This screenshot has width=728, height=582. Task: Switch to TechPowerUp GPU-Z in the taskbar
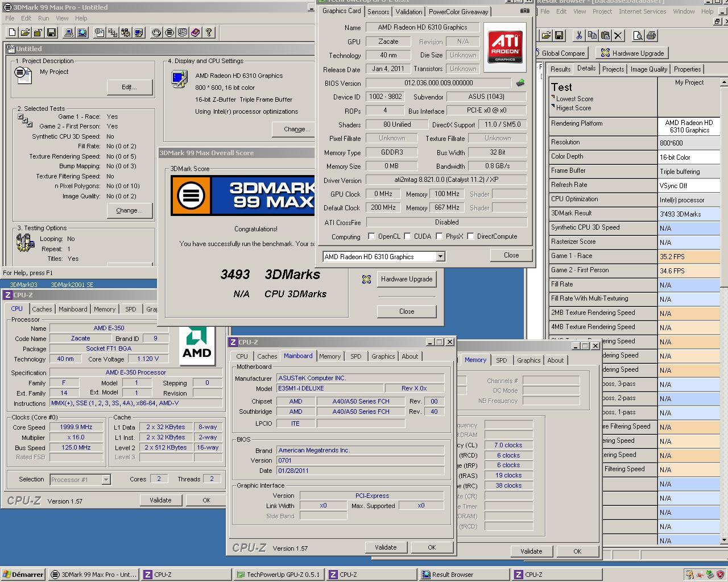279,575
